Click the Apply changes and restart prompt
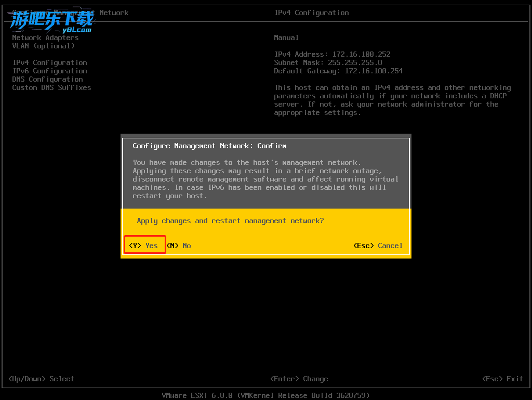This screenshot has width=532, height=400. pyautogui.click(x=230, y=221)
